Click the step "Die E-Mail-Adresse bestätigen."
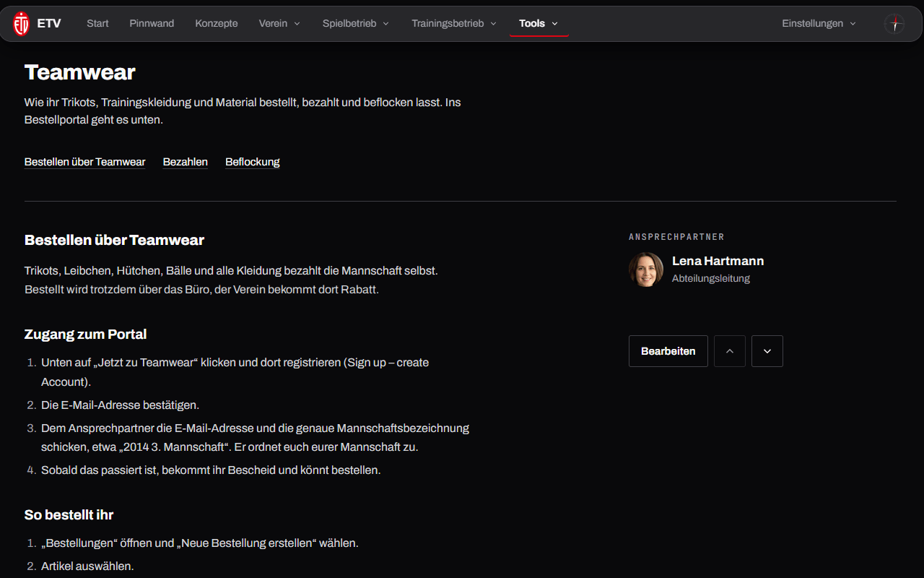The height and width of the screenshot is (578, 924). click(120, 405)
